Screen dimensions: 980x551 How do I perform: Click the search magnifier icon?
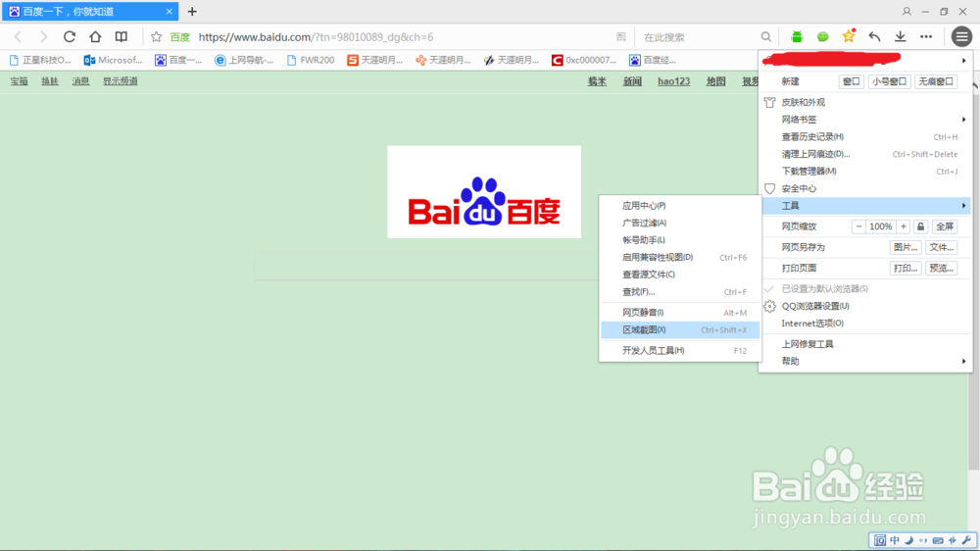coord(765,37)
